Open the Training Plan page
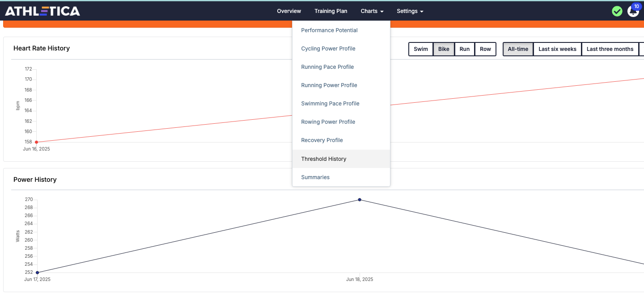644x302 pixels. click(x=331, y=11)
